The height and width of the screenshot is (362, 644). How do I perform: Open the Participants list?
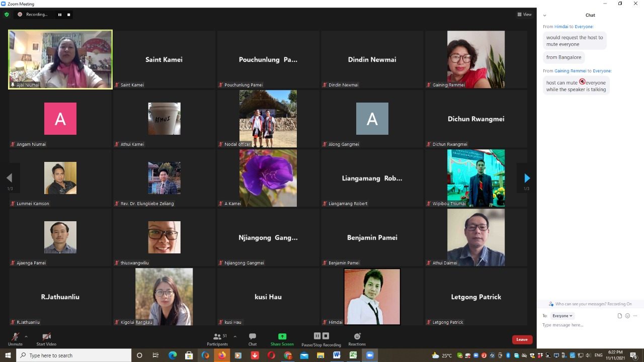click(217, 339)
